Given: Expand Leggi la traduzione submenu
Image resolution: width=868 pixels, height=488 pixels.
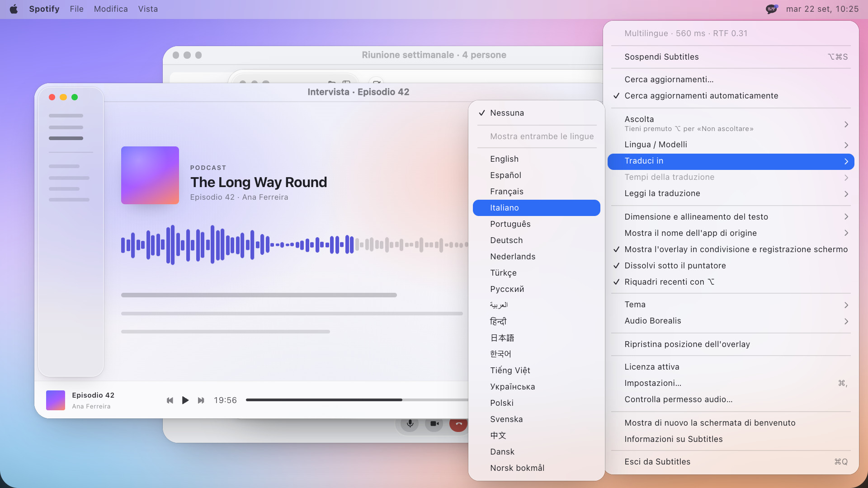Looking at the screenshot, I should click(x=731, y=193).
